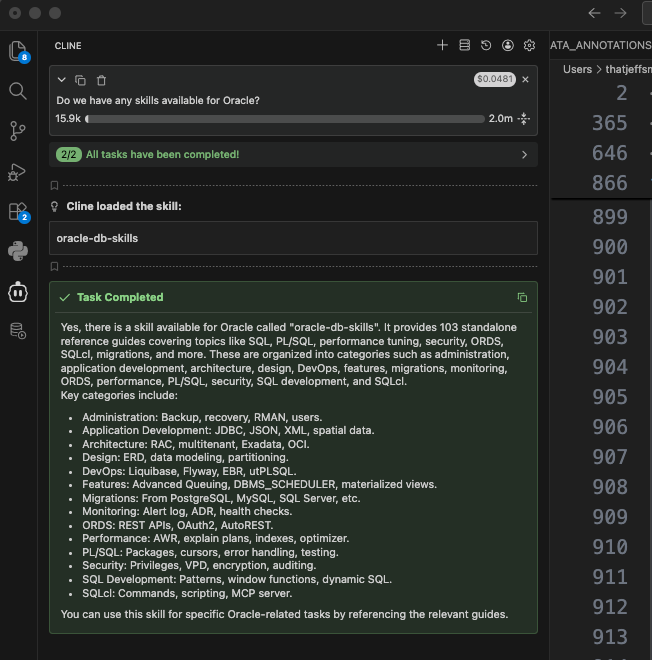Click the context window usage progress bar
The height and width of the screenshot is (660, 652).
tap(284, 118)
